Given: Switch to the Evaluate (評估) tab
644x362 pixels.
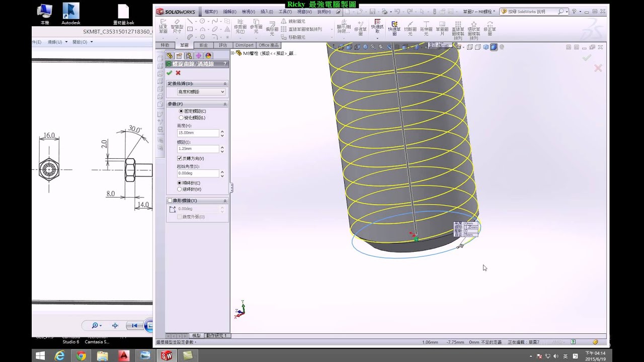Looking at the screenshot, I should tap(222, 45).
